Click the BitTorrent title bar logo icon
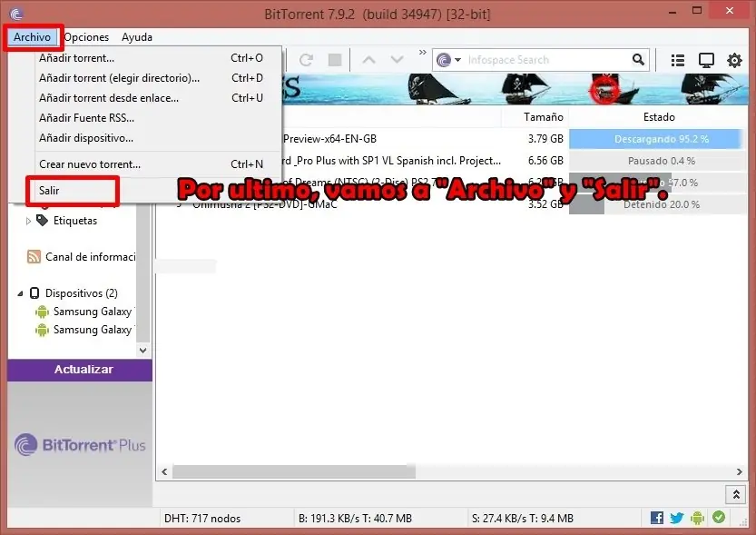The height and width of the screenshot is (535, 756). (x=16, y=14)
